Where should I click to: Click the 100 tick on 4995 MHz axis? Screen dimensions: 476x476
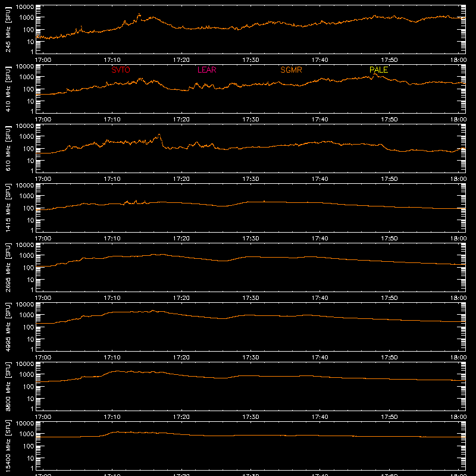coord(29,327)
